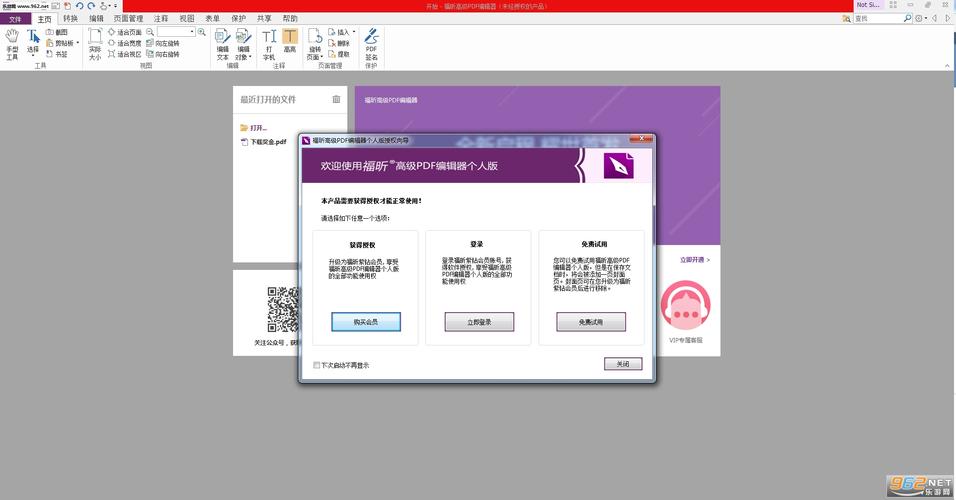Click inside the Find (查找) search field

[x=877, y=18]
